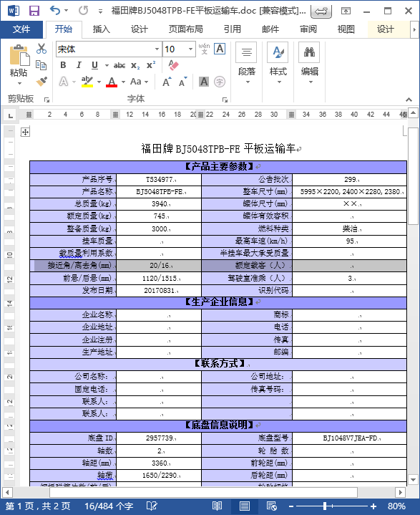Open Ribbon Display Options
This screenshot has width=420, height=515.
pos(346,11)
